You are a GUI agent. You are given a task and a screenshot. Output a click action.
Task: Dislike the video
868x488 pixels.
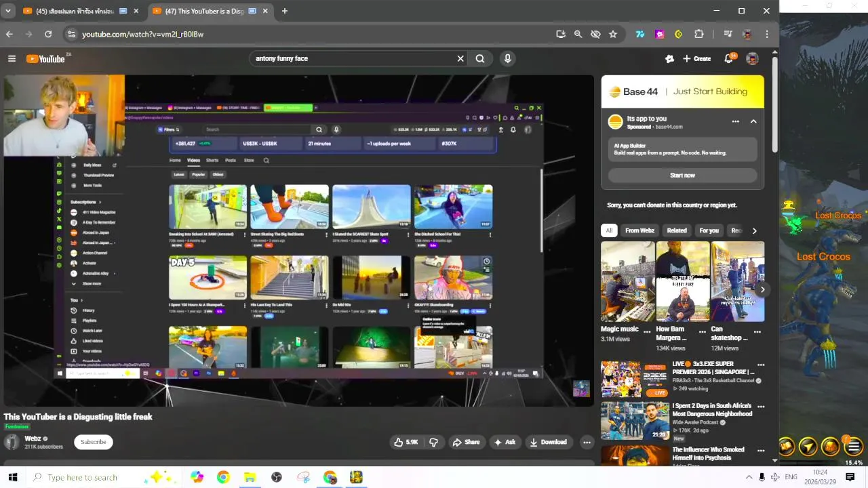coord(433,442)
